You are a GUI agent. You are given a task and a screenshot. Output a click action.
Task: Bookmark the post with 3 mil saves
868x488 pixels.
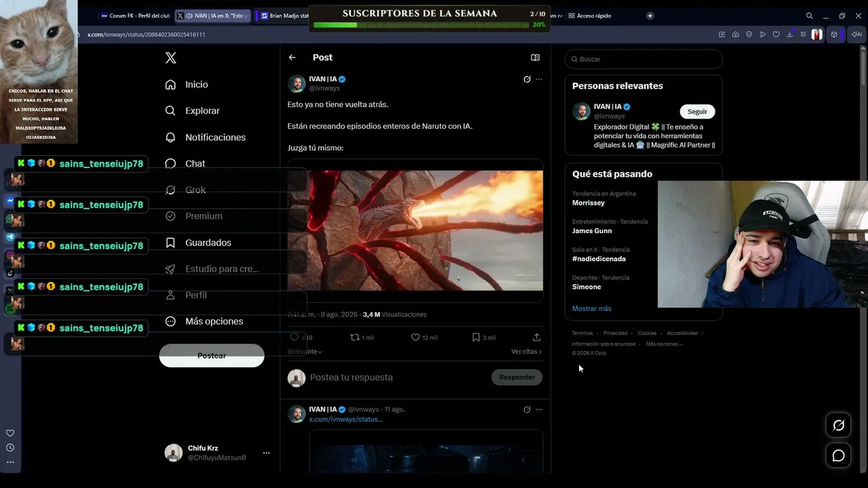[x=476, y=337]
